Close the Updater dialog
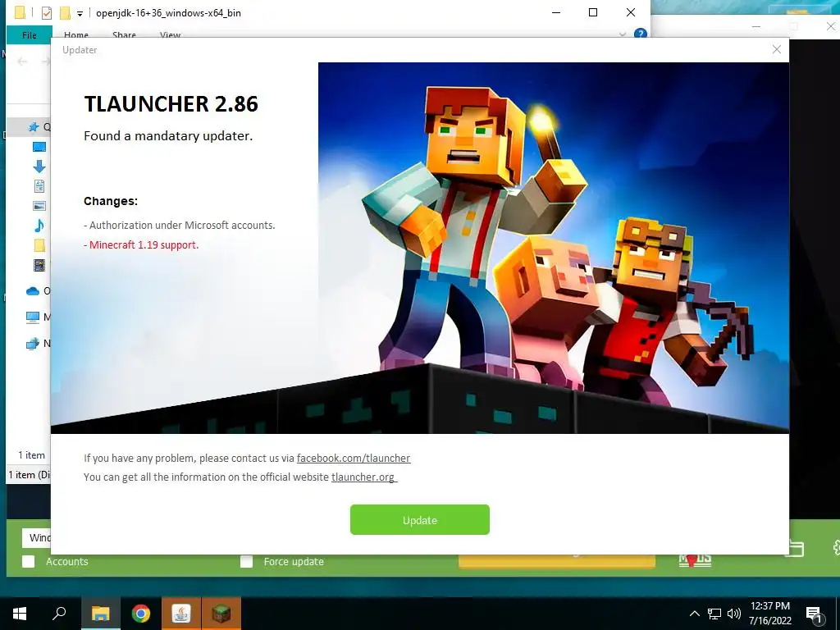 777,49
